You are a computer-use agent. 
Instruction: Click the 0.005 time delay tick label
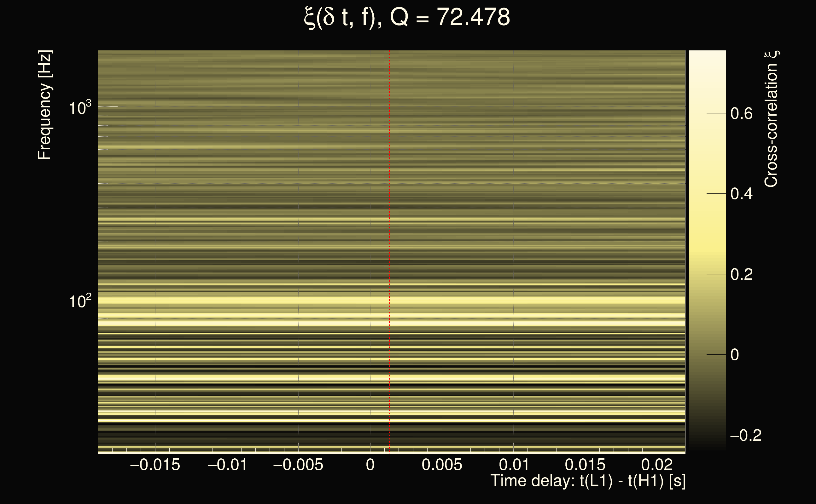442,465
